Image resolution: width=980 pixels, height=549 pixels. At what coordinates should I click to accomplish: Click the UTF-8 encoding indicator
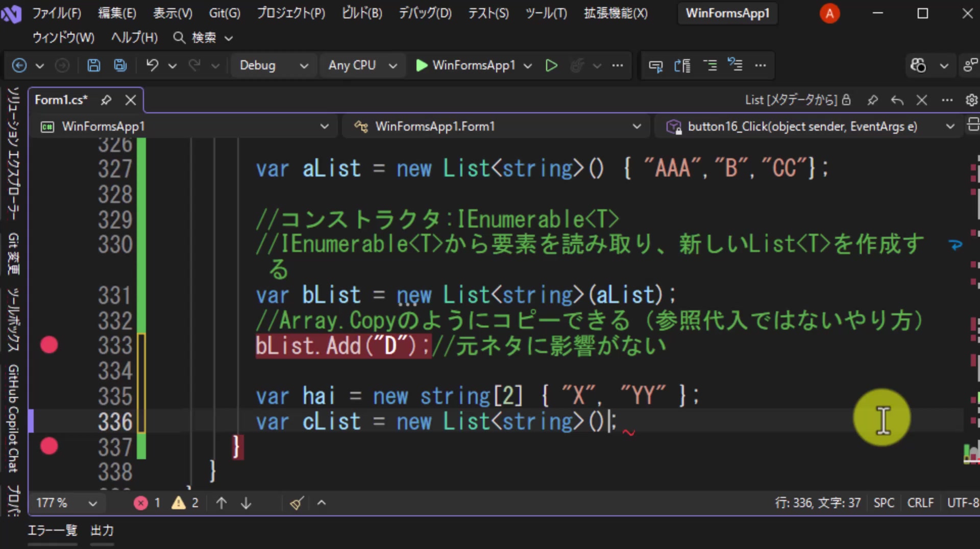point(963,503)
